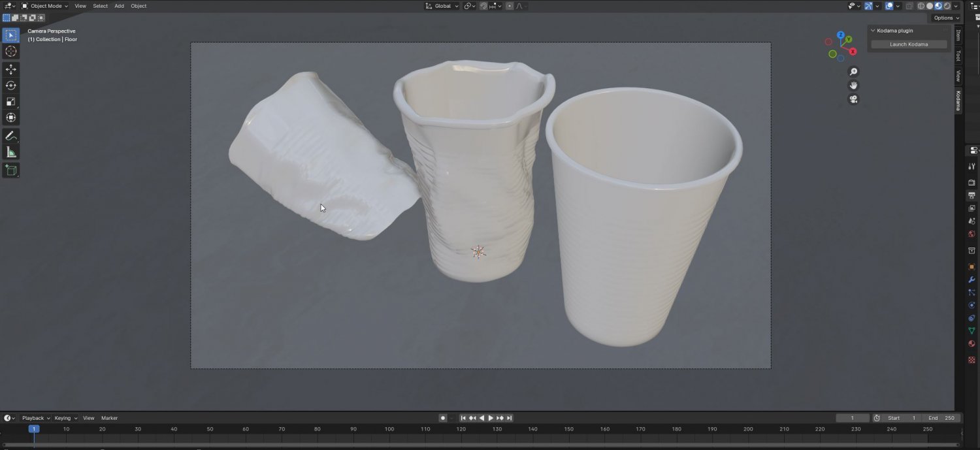Toggle proportional editing
Image resolution: width=980 pixels, height=450 pixels.
510,6
